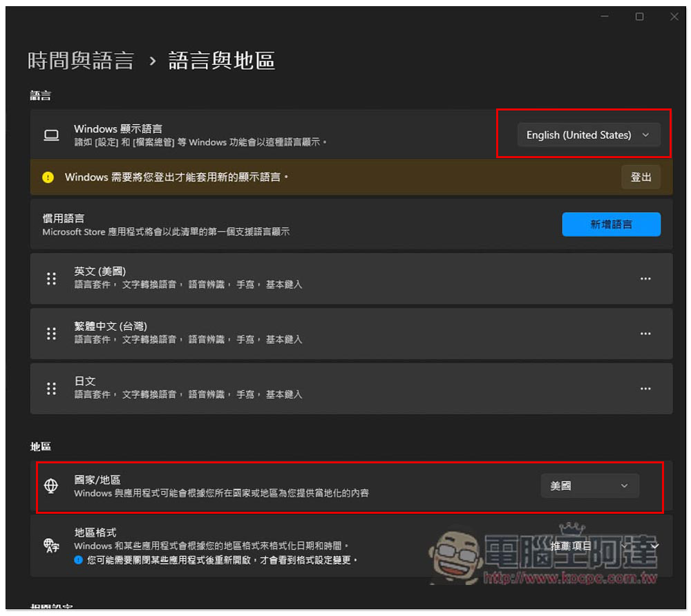The height and width of the screenshot is (616, 691).
Task: Click the blue info icon under 地區格式
Action: pos(79,560)
